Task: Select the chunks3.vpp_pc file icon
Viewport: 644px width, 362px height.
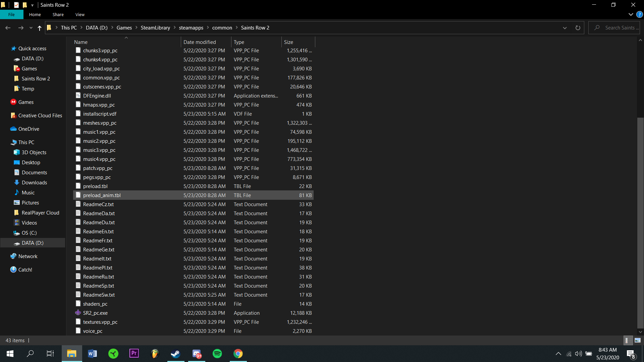Action: click(x=78, y=50)
